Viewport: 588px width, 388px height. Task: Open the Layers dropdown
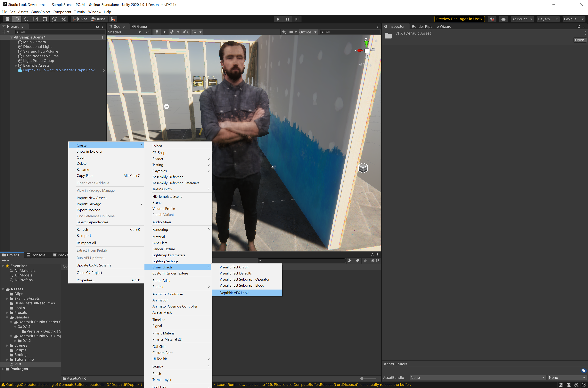click(x=548, y=19)
